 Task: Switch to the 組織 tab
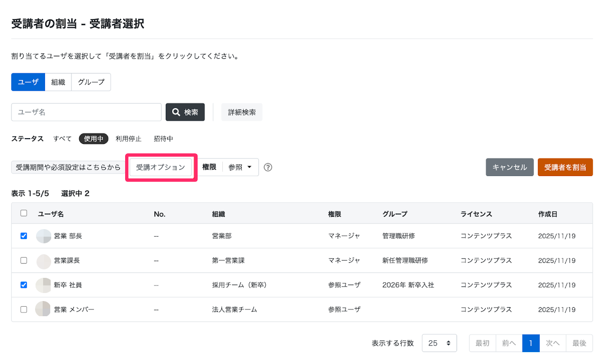tap(58, 82)
